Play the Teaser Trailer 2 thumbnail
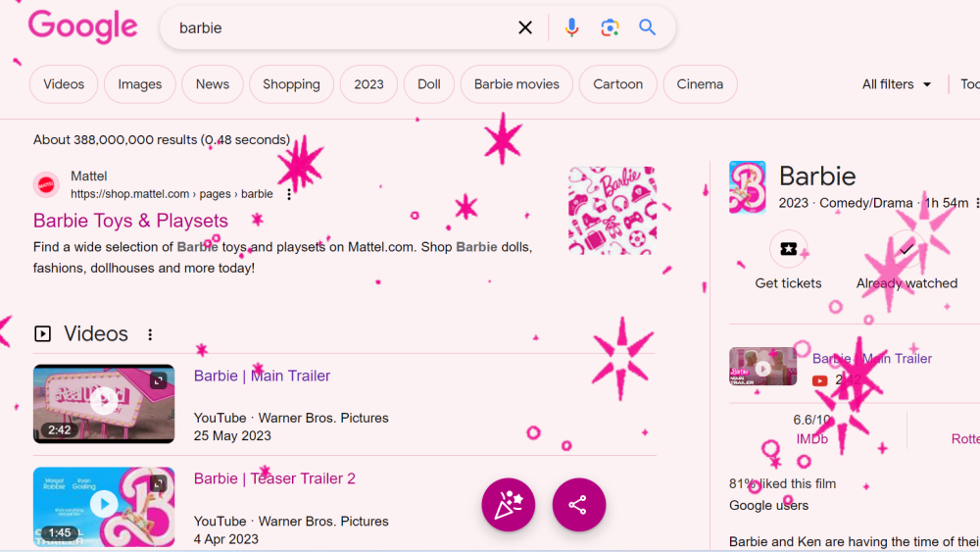Image resolution: width=980 pixels, height=552 pixels. [104, 507]
